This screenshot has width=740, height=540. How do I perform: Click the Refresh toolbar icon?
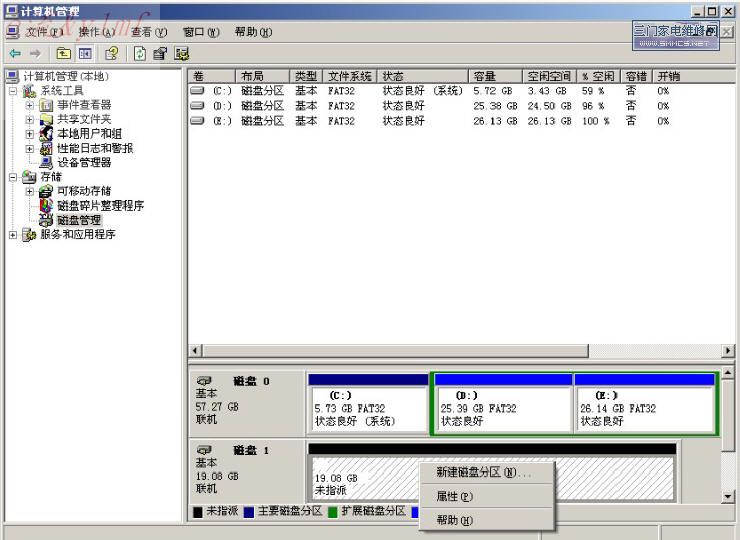coord(139,53)
